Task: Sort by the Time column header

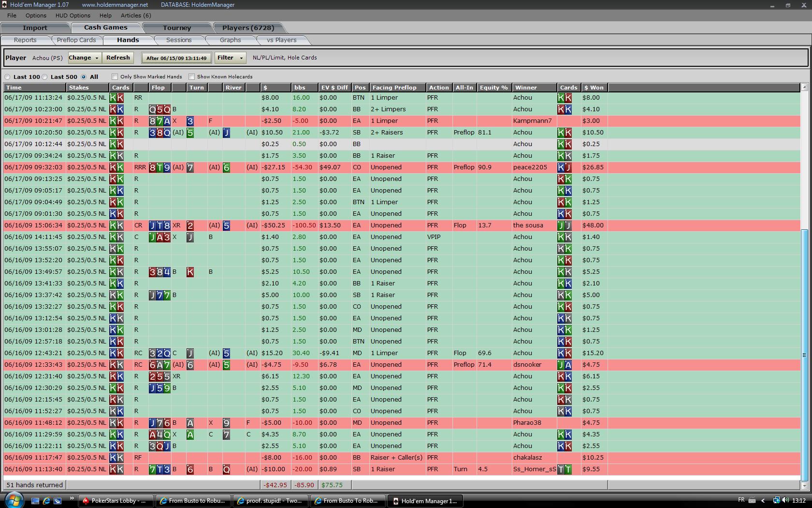Action: 35,88
